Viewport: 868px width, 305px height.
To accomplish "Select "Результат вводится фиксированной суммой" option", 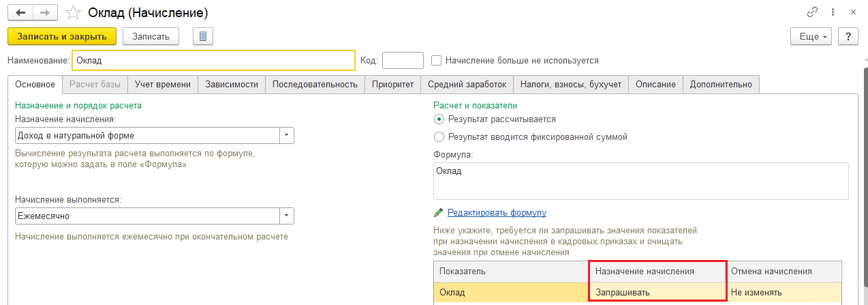I will click(439, 136).
